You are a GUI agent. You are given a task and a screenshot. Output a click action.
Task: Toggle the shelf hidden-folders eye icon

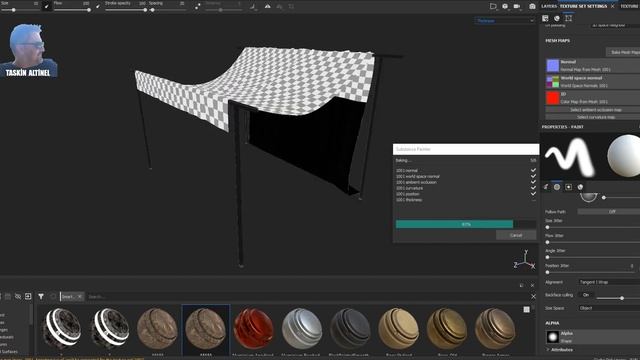pos(18,296)
